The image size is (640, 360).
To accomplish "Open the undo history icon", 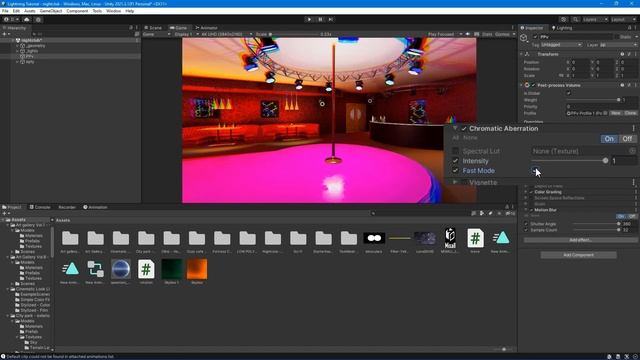I will (x=564, y=19).
